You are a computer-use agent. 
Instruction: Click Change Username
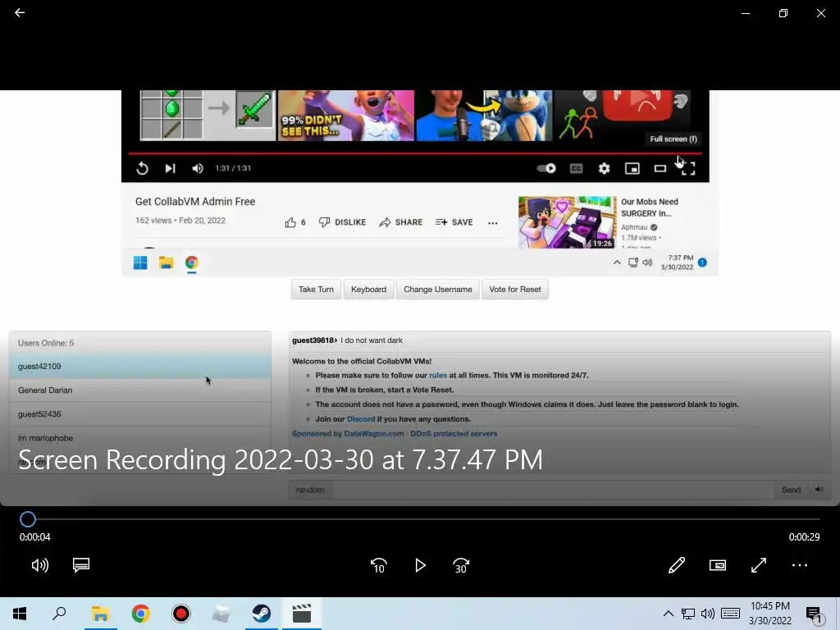[x=438, y=290]
